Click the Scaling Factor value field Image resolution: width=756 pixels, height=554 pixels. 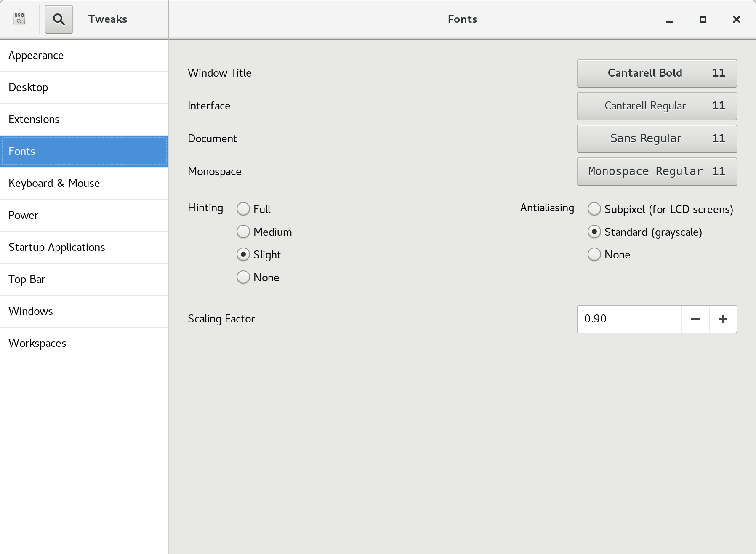click(x=629, y=319)
